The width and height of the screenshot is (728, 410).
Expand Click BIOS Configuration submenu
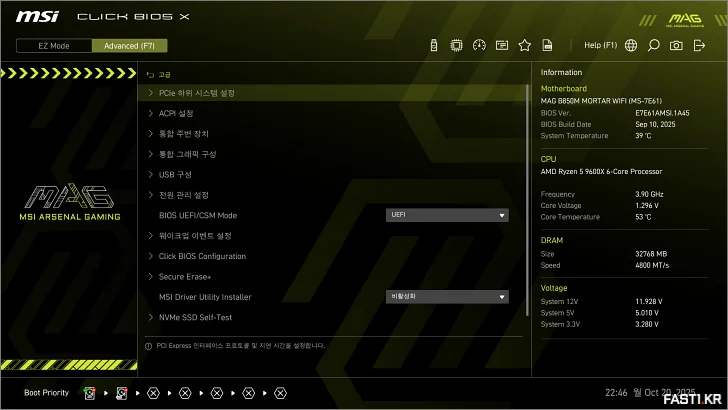point(332,256)
